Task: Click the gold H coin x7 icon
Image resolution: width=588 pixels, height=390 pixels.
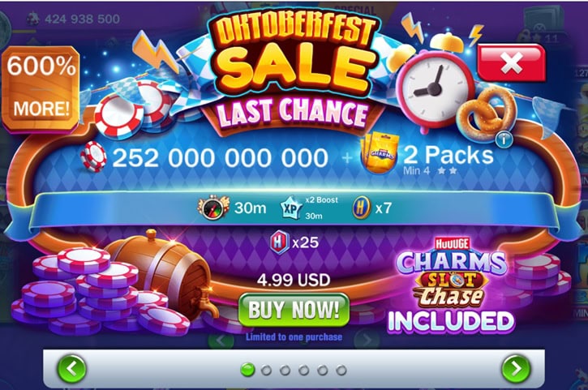Action: coord(362,208)
